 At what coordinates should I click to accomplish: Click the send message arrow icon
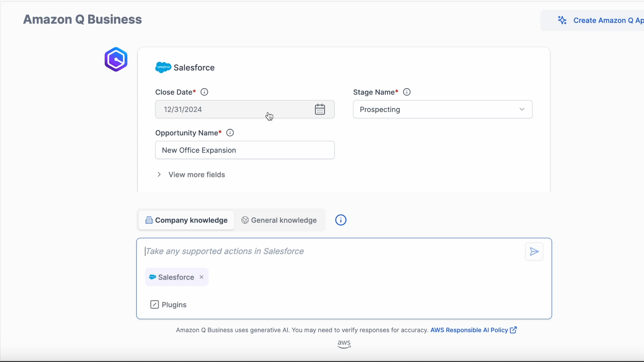[534, 251]
